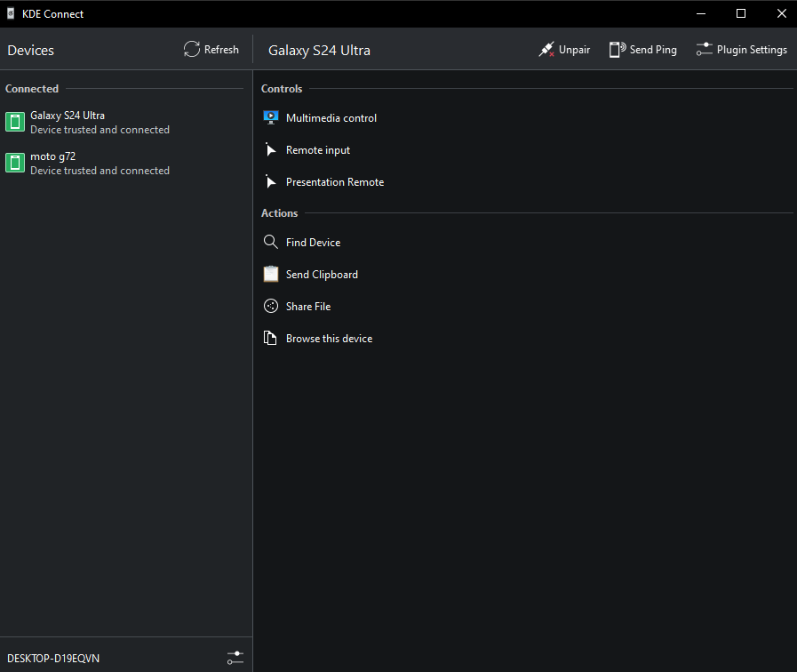The height and width of the screenshot is (672, 797).
Task: Maximize the KDE Connect window
Action: [x=741, y=13]
